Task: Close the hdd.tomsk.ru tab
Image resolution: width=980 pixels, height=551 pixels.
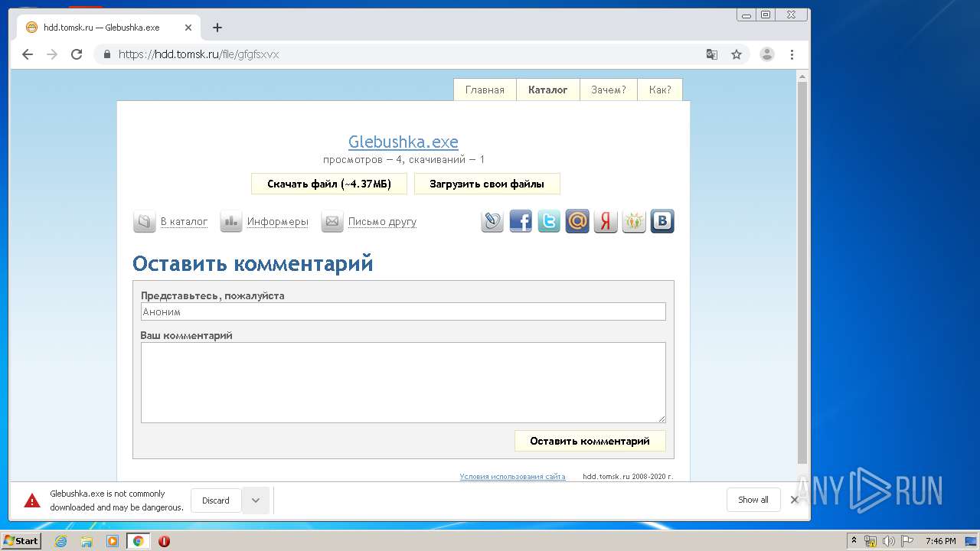Action: click(x=188, y=28)
